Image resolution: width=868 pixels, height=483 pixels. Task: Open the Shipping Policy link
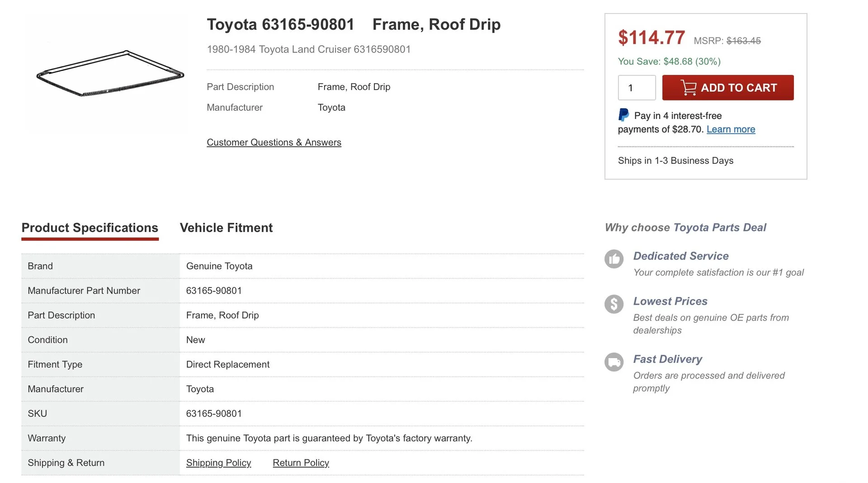click(218, 463)
